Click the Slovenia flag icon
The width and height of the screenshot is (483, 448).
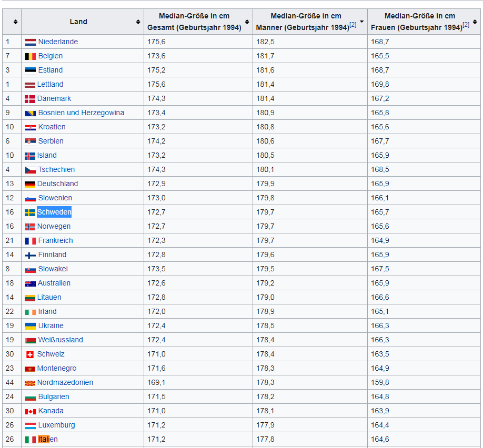click(30, 199)
